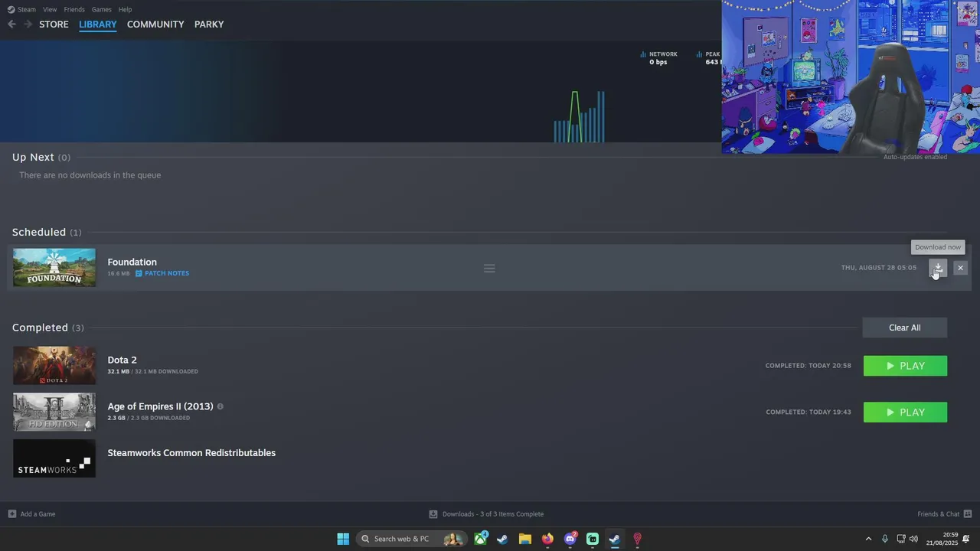Screen dimensions: 980x551
Task: Click the NETWORK 0 bps stat
Action: (658, 58)
